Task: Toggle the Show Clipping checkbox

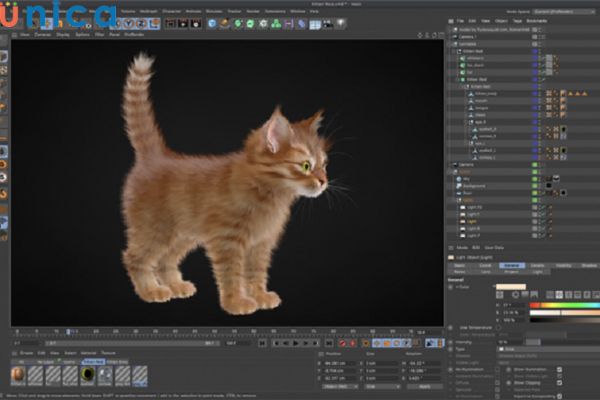Action: pyautogui.click(x=559, y=383)
